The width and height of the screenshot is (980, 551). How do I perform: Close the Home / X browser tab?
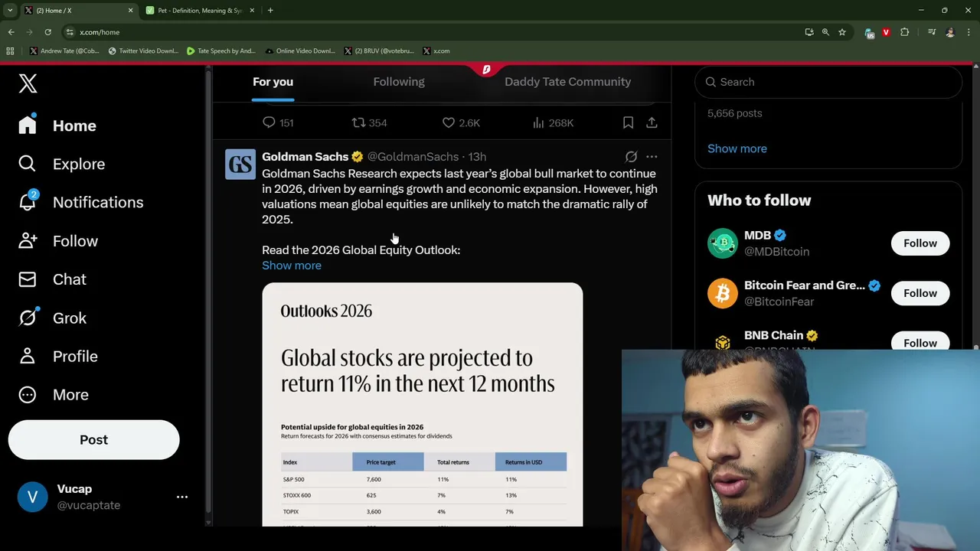[130, 11]
